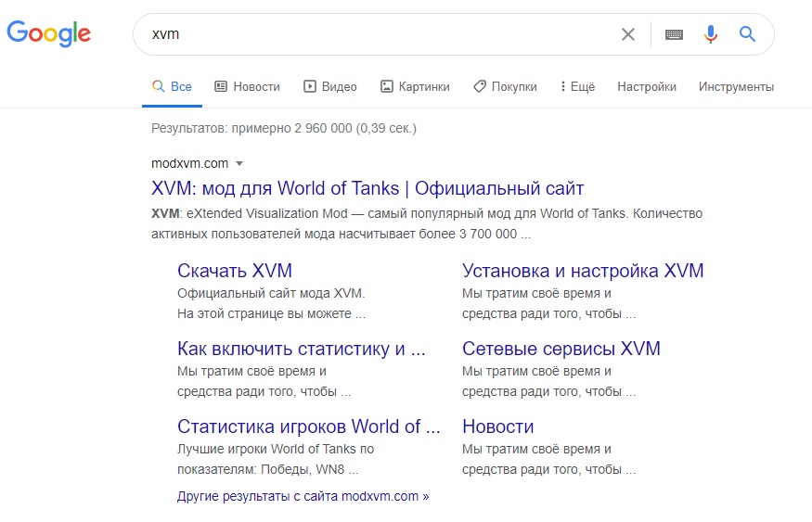
Task: Click the Google logo
Action: pos(48,33)
